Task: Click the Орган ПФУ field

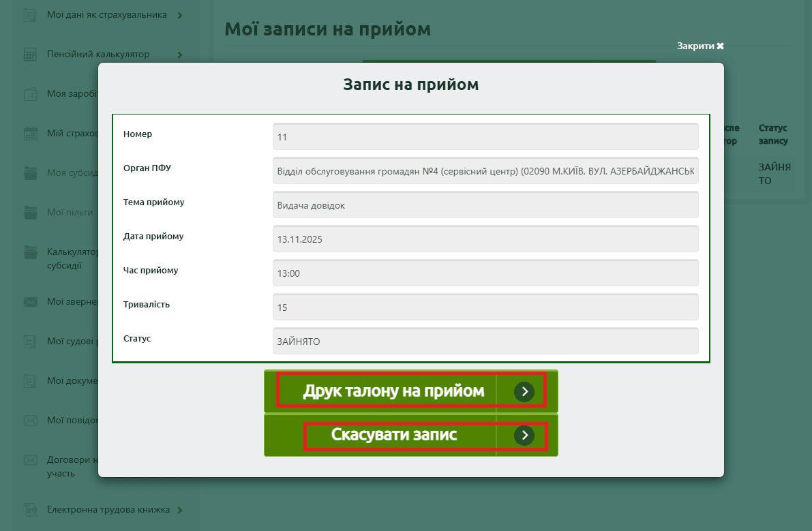Action: click(485, 171)
